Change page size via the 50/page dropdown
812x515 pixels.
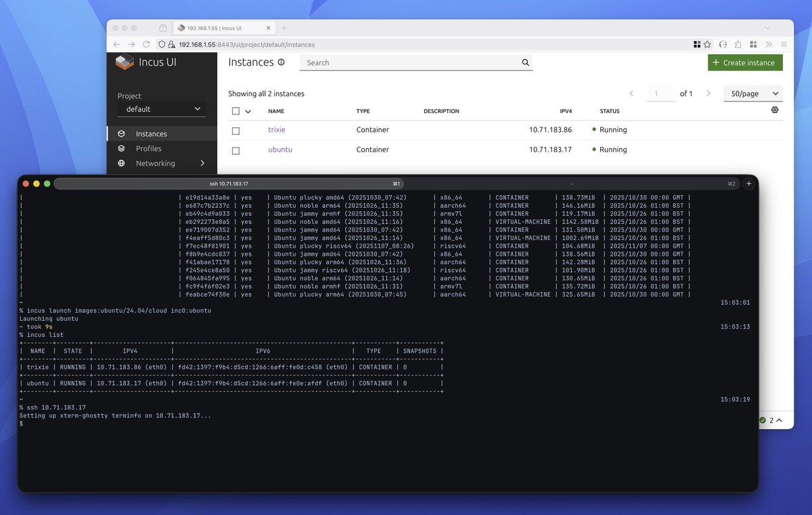752,93
